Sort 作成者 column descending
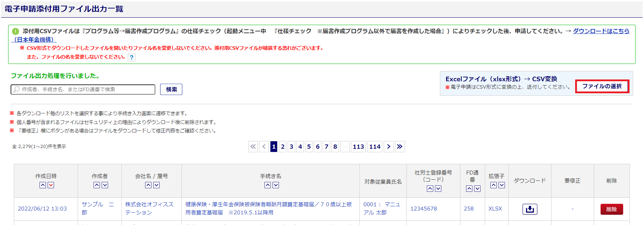Viewport: 644px width, 225px height. [x=105, y=185]
